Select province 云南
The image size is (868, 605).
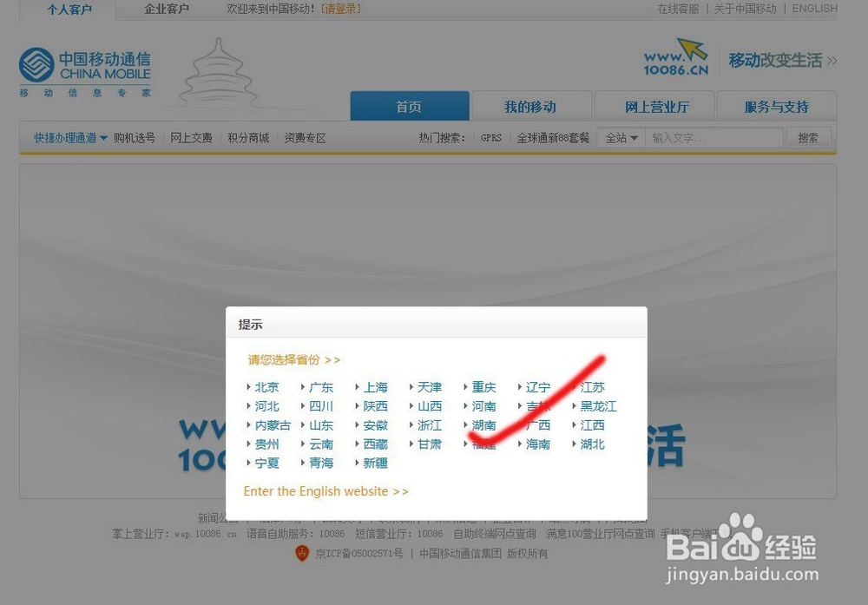click(x=321, y=444)
